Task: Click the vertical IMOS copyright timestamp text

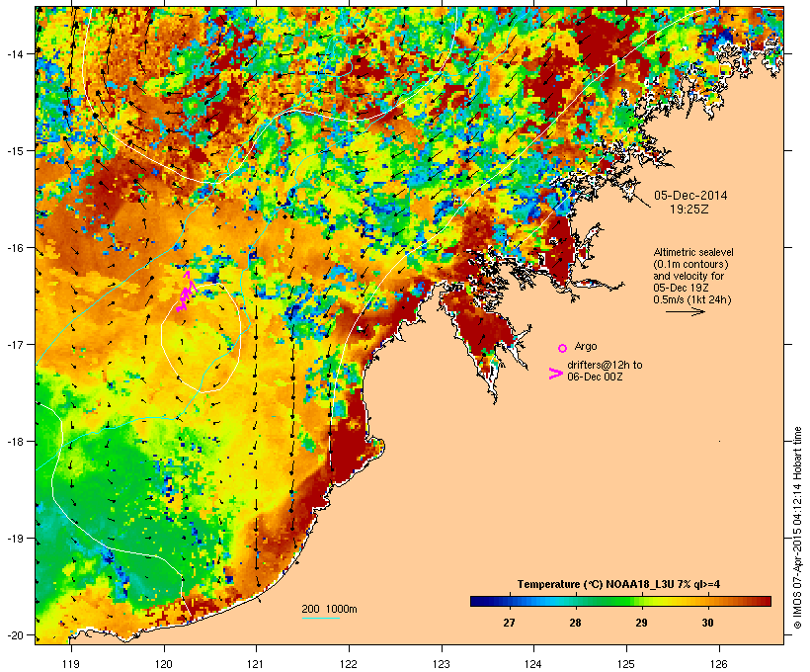Action: click(x=798, y=528)
